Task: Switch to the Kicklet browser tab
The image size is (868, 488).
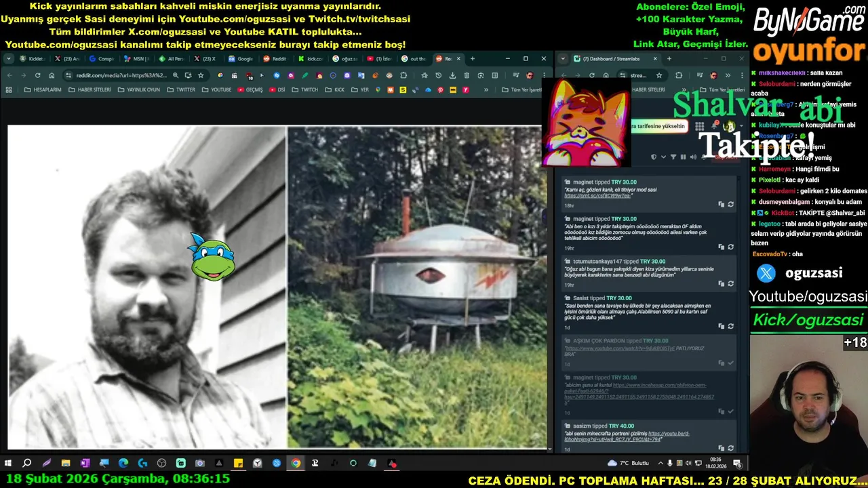Action: pyautogui.click(x=32, y=59)
